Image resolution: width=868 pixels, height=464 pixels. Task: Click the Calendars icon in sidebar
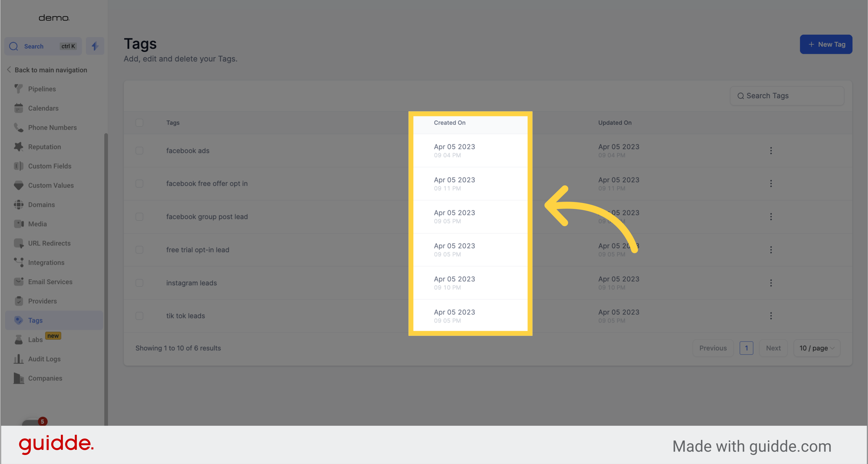[18, 108]
